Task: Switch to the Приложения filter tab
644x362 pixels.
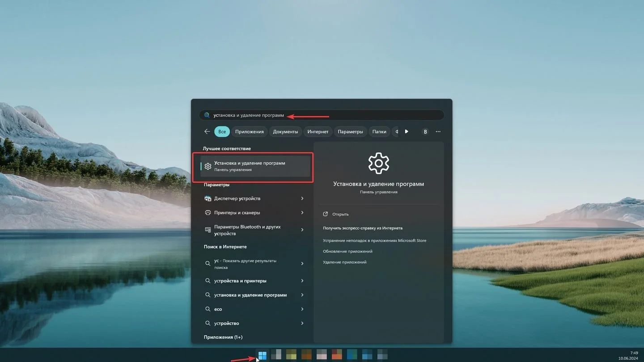Action: coord(250,131)
